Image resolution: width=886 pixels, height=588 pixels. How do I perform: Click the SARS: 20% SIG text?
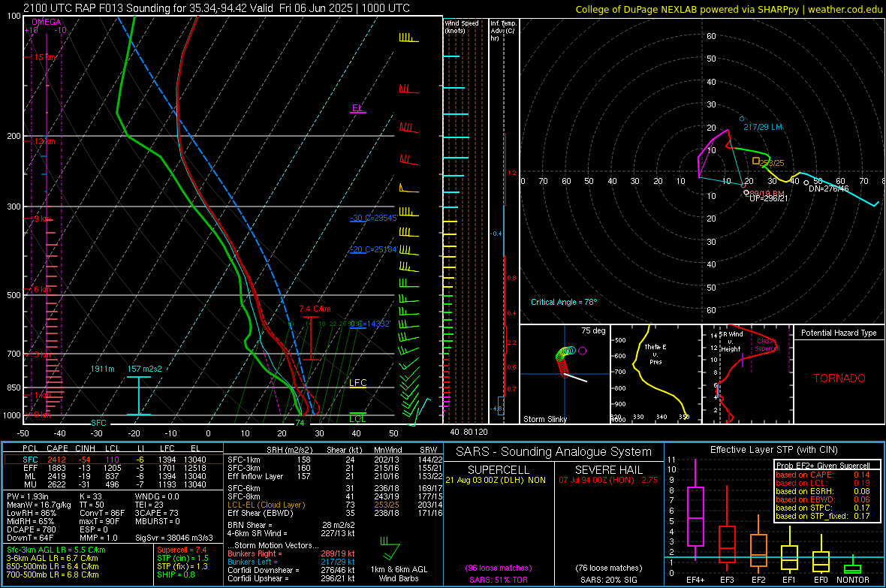tap(608, 580)
